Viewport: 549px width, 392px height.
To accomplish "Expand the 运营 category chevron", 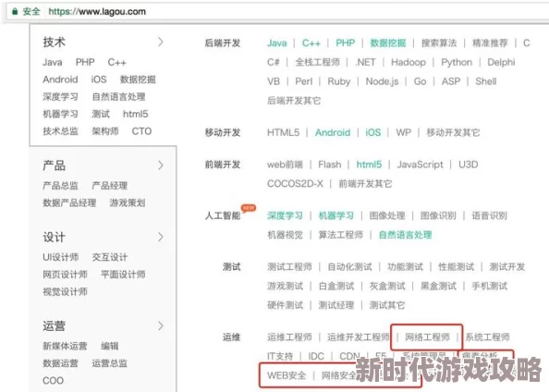I will [x=161, y=325].
